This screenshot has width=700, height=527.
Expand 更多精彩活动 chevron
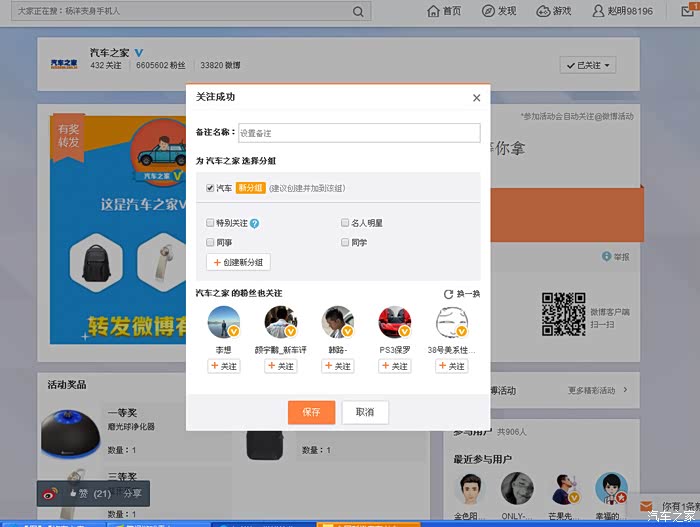click(x=625, y=390)
